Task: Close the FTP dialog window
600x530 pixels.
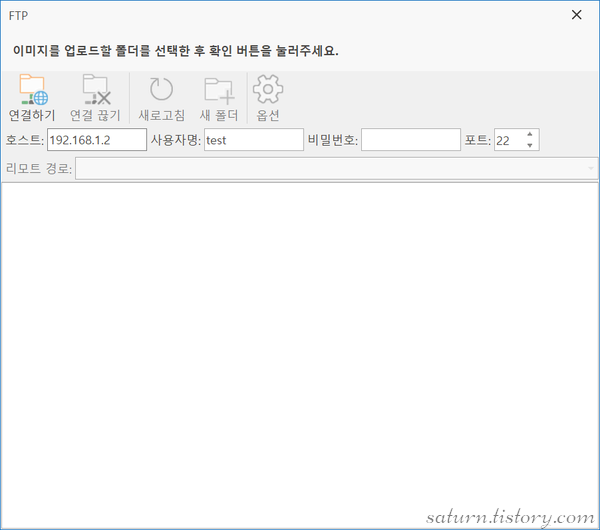Action: click(576, 15)
